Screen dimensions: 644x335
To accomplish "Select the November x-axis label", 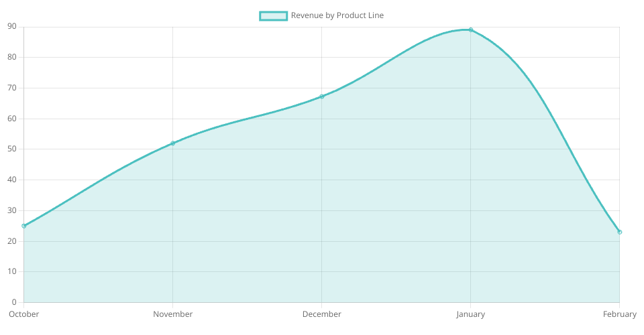I will point(173,314).
